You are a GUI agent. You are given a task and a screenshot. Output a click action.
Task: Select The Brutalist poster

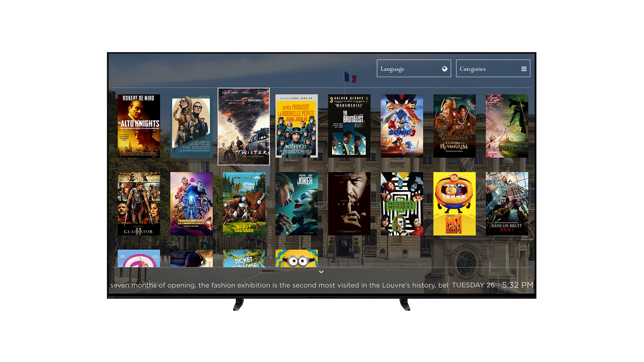[x=349, y=126]
